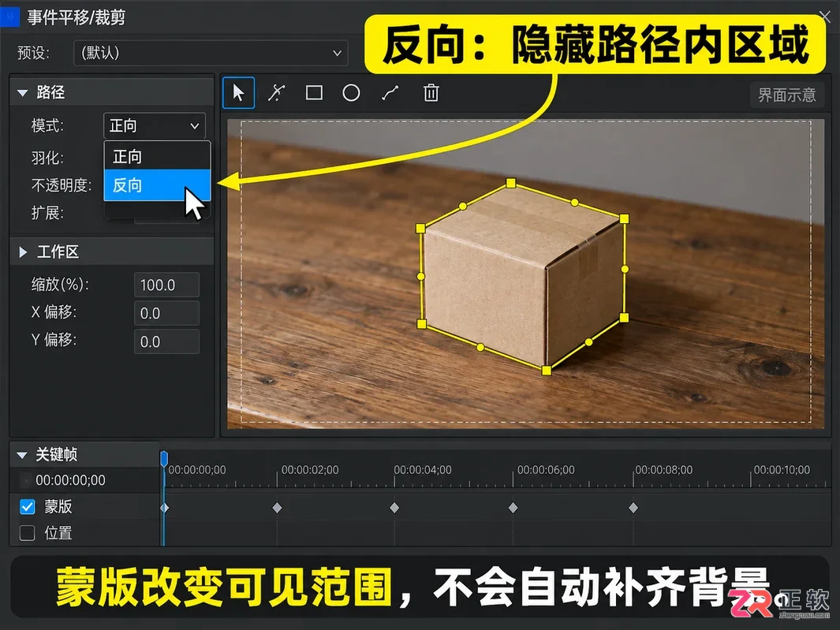Select the arrow selection tool
The image size is (840, 630).
[238, 93]
